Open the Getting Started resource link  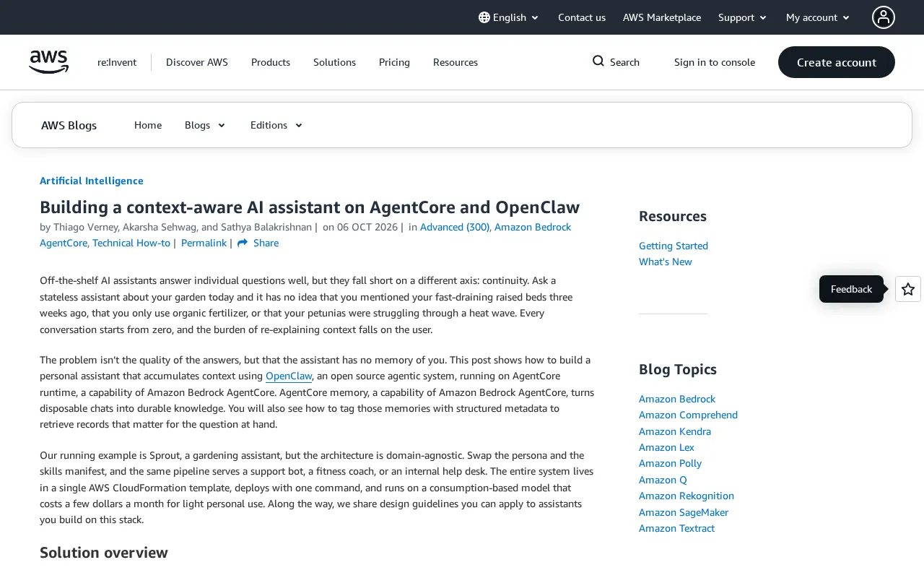point(674,246)
